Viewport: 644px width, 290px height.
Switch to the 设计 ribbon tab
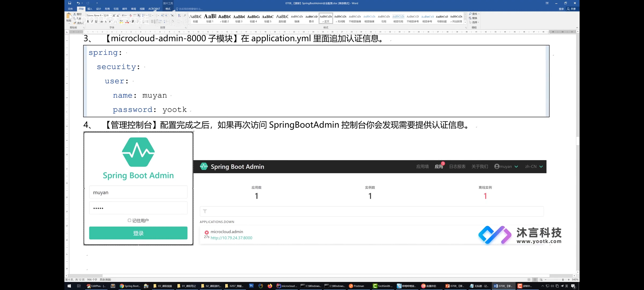(x=98, y=9)
